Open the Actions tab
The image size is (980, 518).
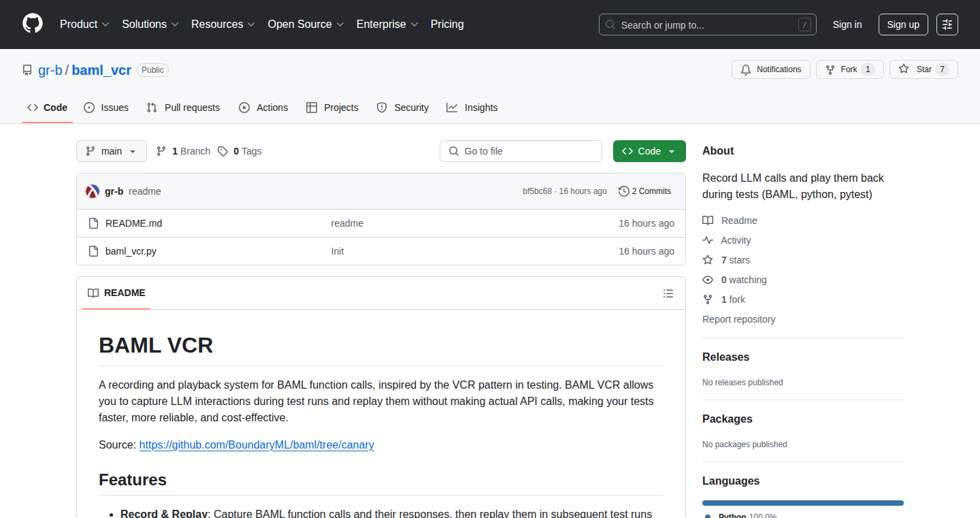pyautogui.click(x=263, y=108)
